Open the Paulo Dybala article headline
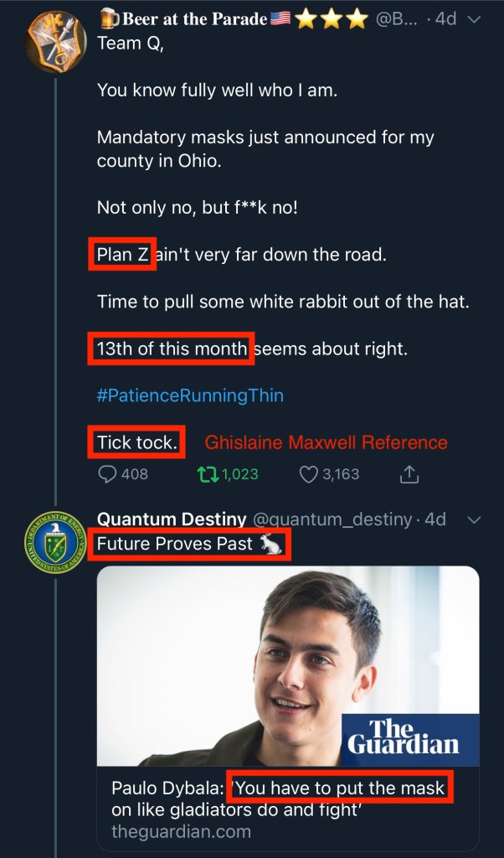 click(276, 799)
